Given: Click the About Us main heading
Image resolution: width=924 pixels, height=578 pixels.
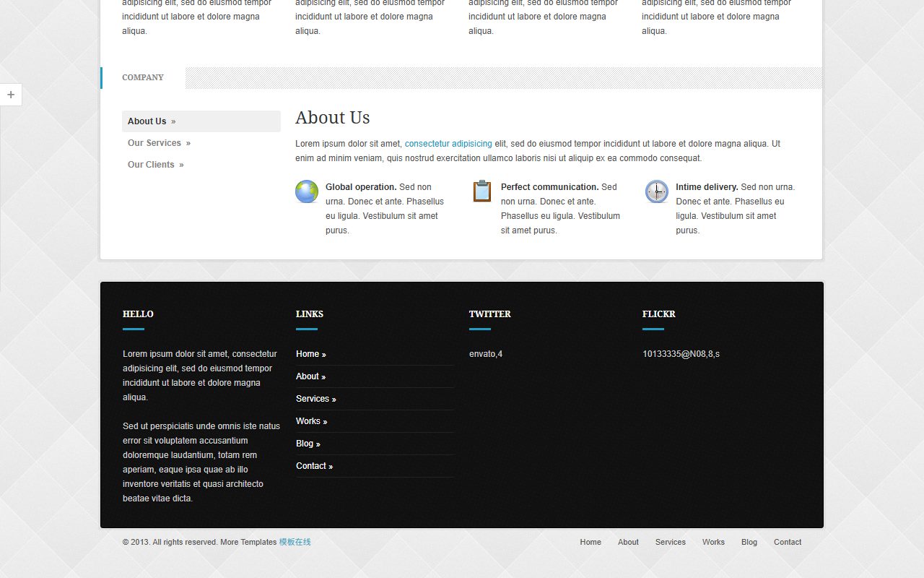Looking at the screenshot, I should coord(333,118).
